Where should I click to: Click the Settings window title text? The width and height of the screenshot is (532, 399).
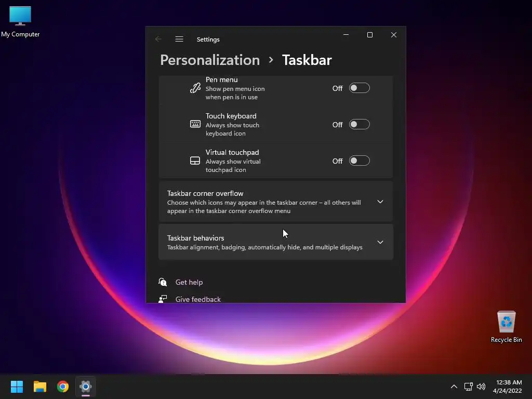[x=208, y=39]
